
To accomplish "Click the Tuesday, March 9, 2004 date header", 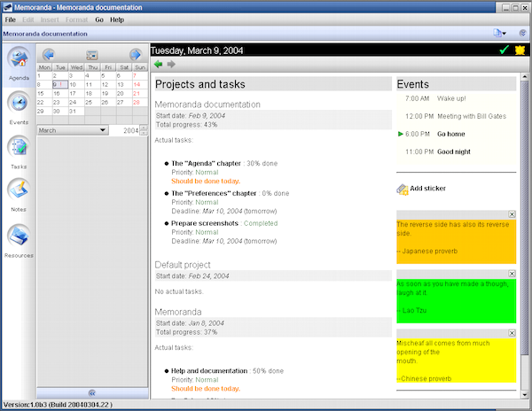I will tap(197, 50).
